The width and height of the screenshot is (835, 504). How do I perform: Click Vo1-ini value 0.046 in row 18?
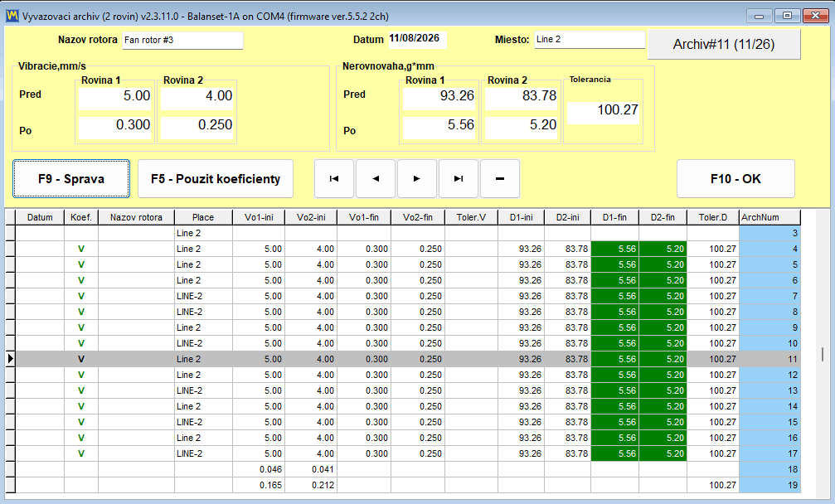[x=259, y=469]
